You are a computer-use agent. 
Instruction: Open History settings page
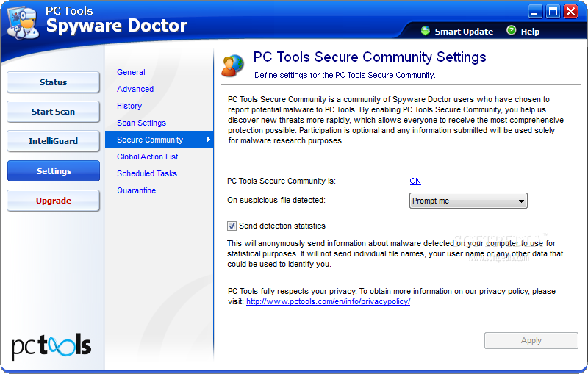click(129, 106)
